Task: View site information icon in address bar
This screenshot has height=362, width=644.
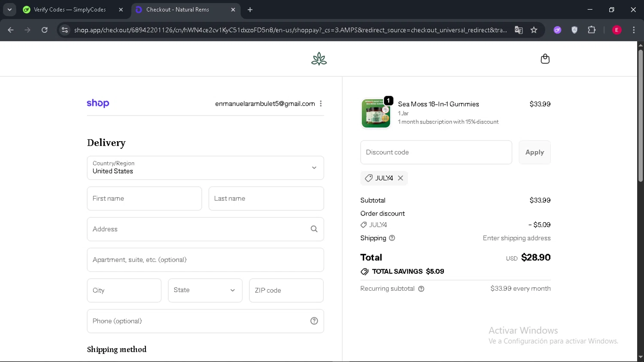Action: 65,30
